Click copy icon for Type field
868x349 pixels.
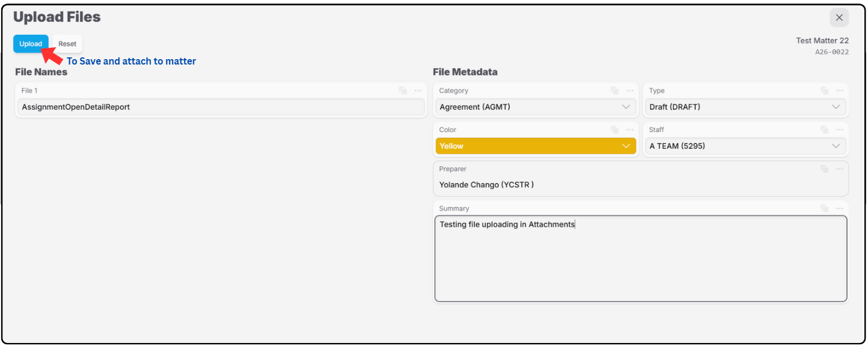click(x=824, y=91)
